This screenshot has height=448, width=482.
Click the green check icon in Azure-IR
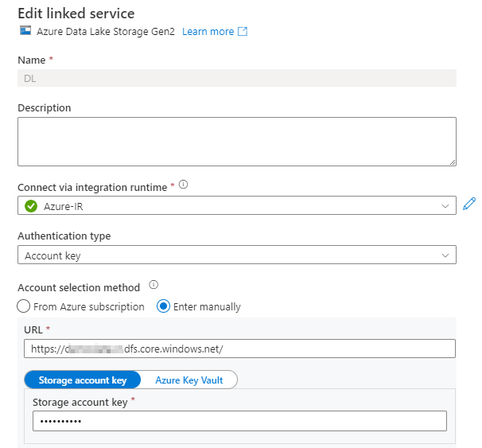[31, 206]
